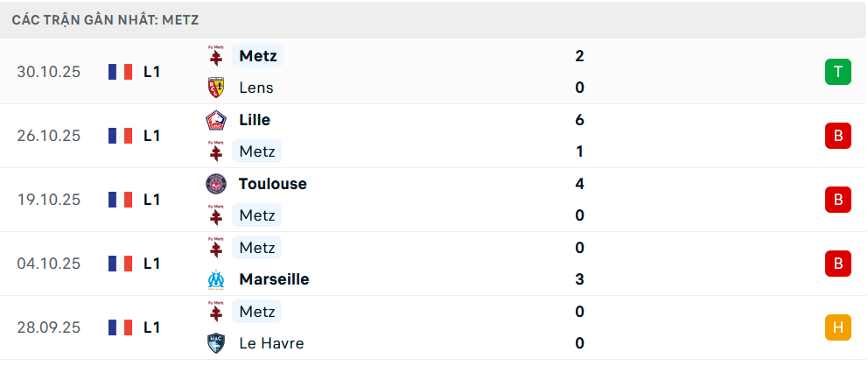
Task: Click the French flag beside 30.10.25
Action: [x=120, y=72]
